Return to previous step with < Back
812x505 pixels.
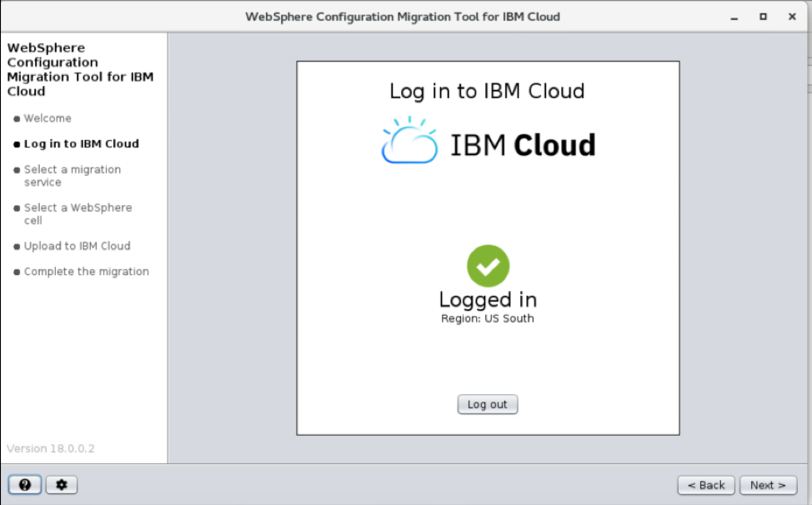(x=706, y=485)
